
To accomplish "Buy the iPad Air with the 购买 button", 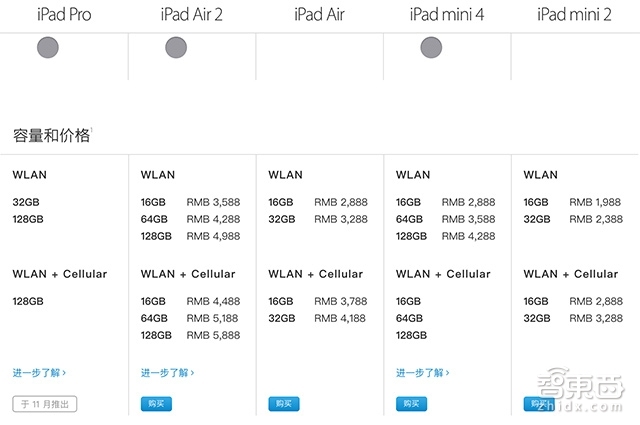I will point(284,404).
